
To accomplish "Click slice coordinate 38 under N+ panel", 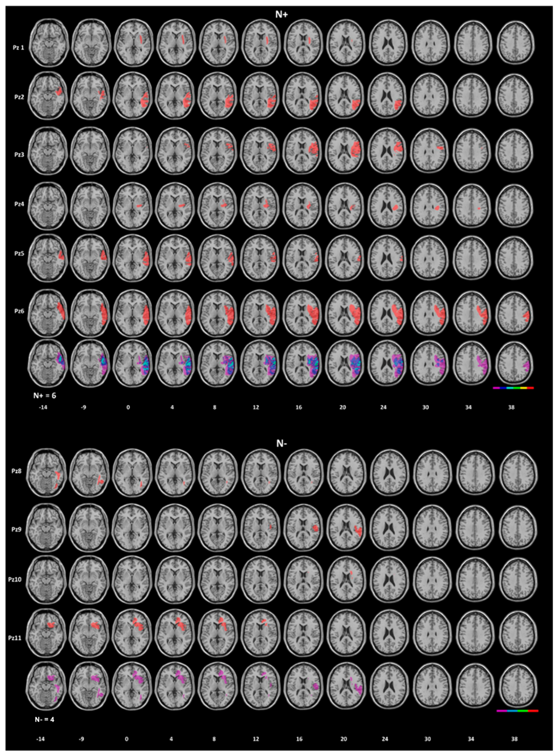I will coord(511,407).
